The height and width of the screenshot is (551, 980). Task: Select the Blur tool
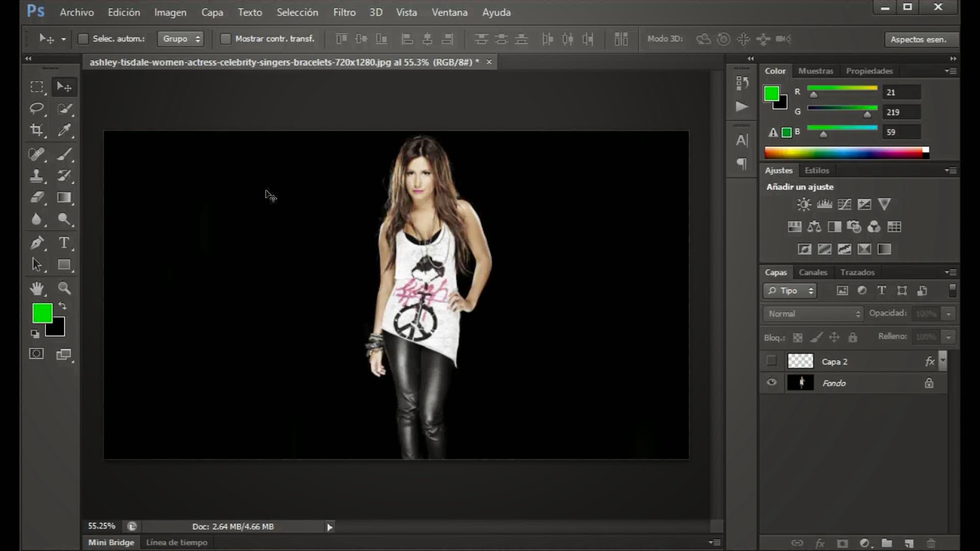[x=37, y=219]
